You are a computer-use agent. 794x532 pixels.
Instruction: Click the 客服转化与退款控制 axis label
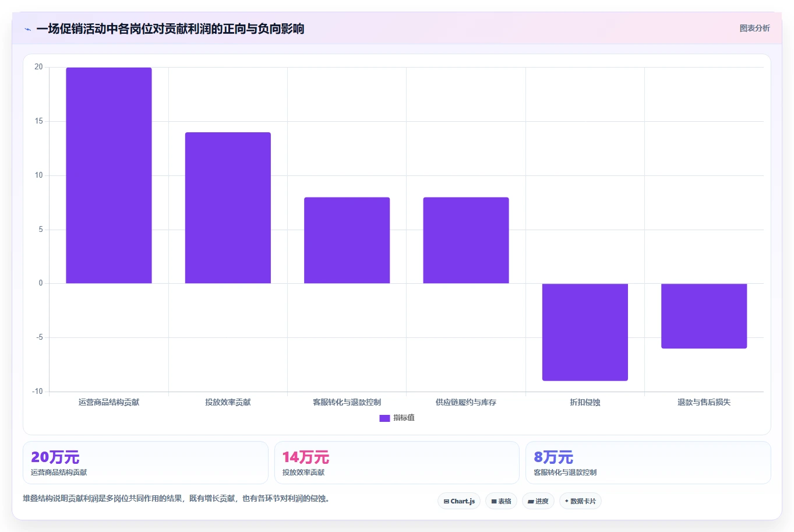point(347,402)
